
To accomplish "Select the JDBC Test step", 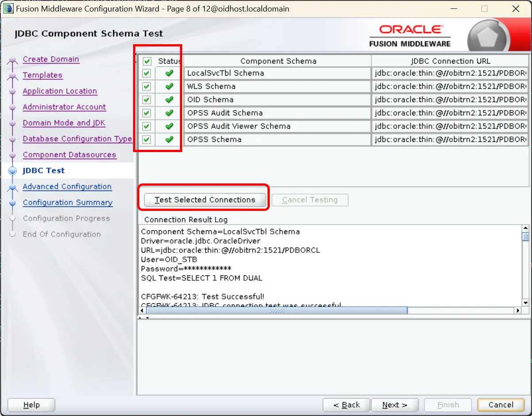I will tap(44, 171).
